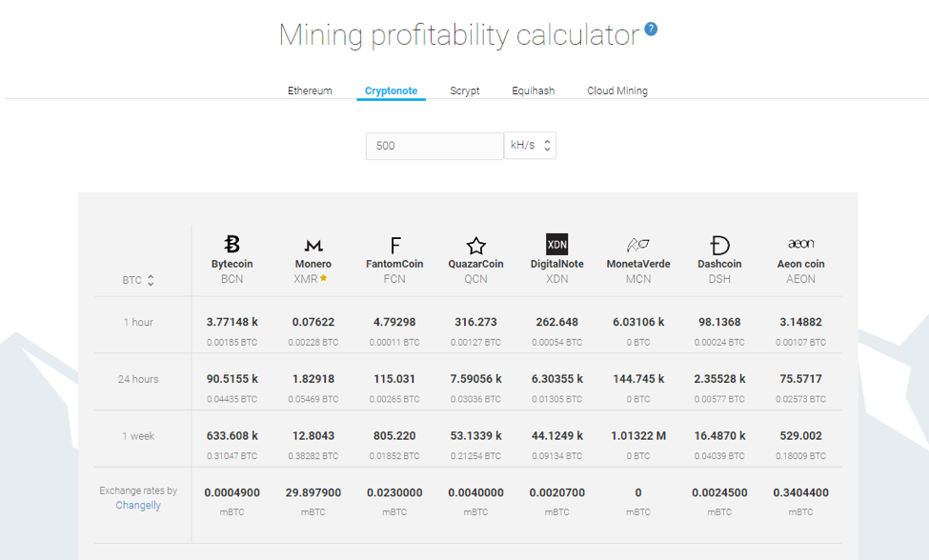Click the 1 week row label
Viewport: 929px width, 560px height.
pyautogui.click(x=138, y=435)
